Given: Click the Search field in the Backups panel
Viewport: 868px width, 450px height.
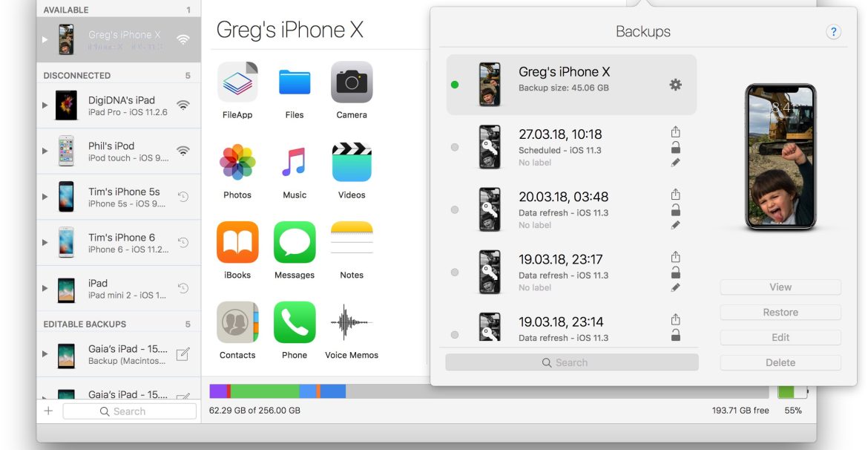Looking at the screenshot, I should point(572,362).
